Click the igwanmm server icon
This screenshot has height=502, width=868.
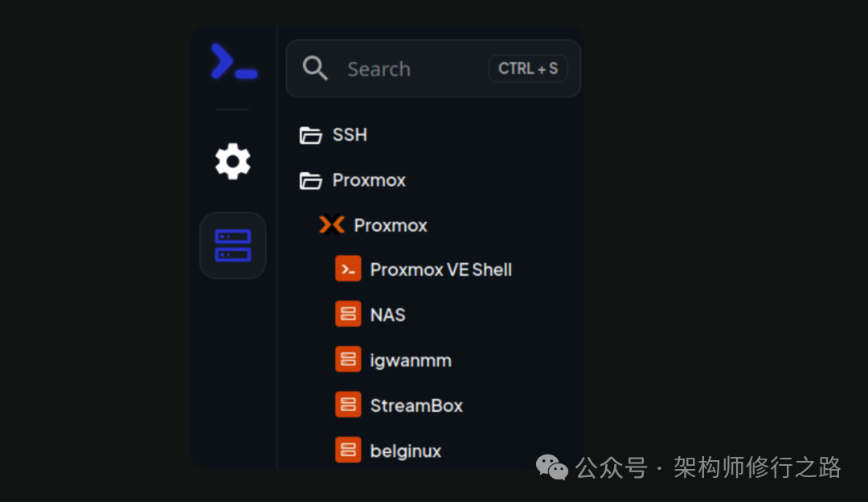(348, 359)
